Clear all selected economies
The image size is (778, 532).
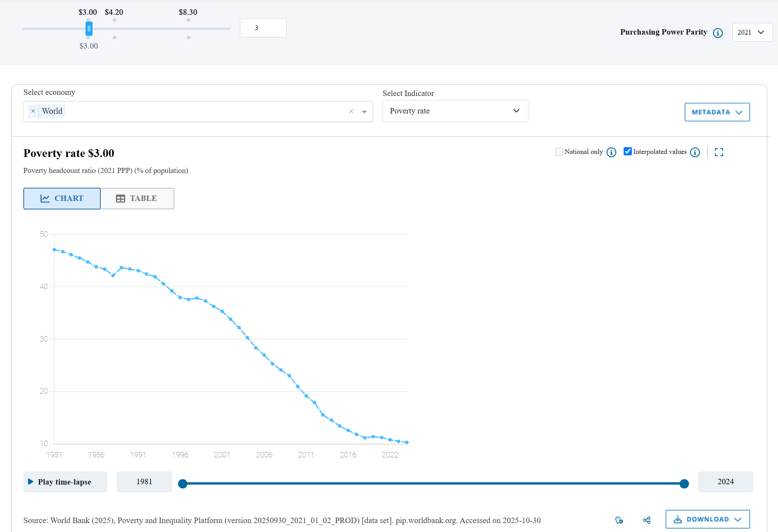coord(351,112)
